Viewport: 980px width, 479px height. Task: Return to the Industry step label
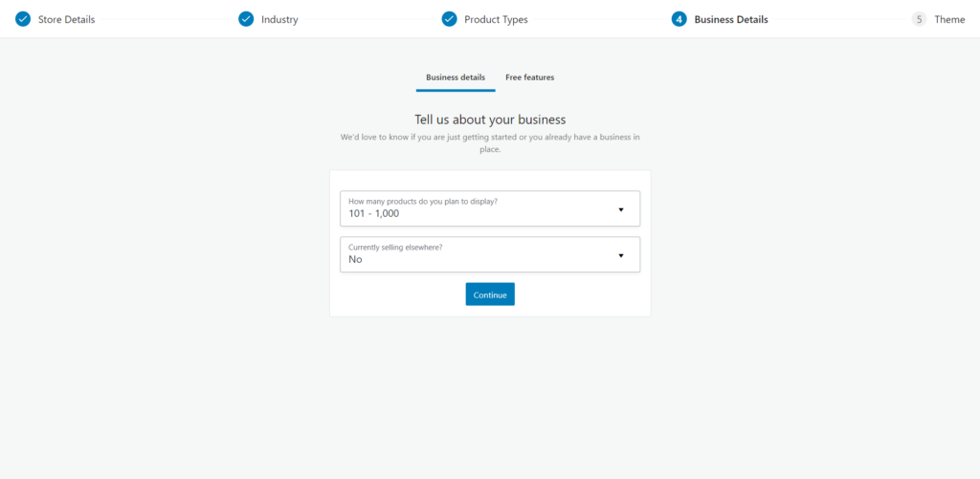[279, 19]
